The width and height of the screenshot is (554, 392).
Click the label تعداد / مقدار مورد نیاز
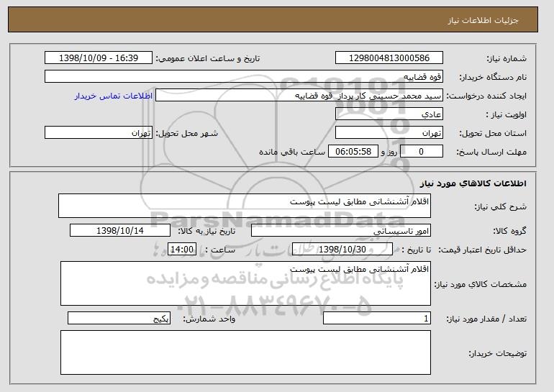coord(486,319)
